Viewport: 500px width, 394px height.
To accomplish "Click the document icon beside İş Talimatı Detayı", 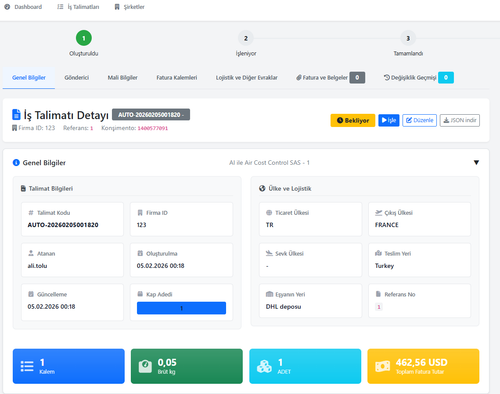I will (16, 114).
